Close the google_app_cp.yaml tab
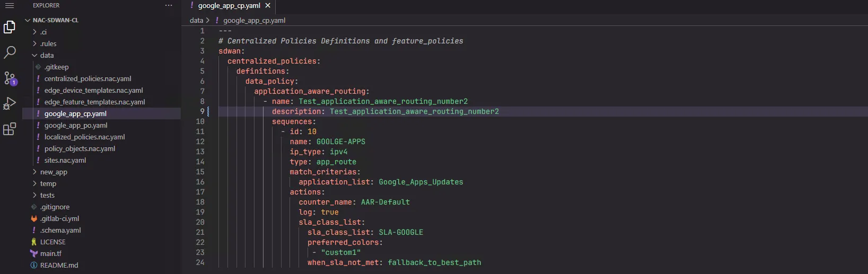Viewport: 868px width, 274px height. coord(268,6)
